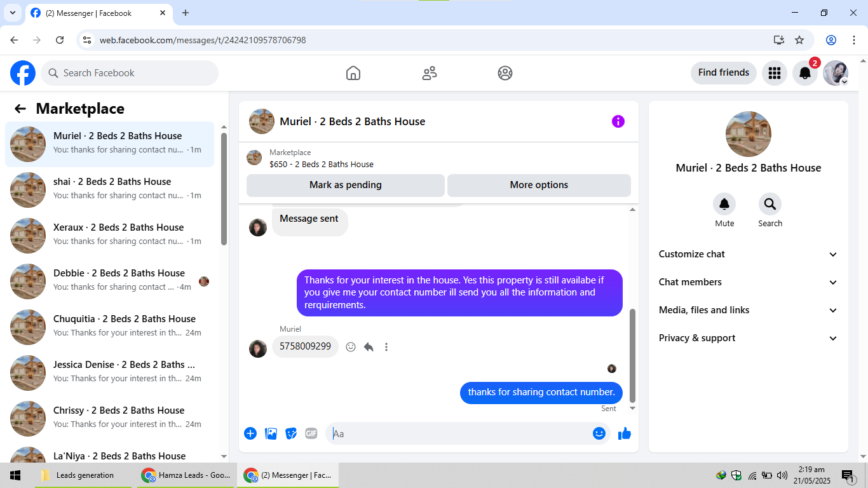This screenshot has width=868, height=488.
Task: Open the Windows Start menu
Action: (15, 475)
